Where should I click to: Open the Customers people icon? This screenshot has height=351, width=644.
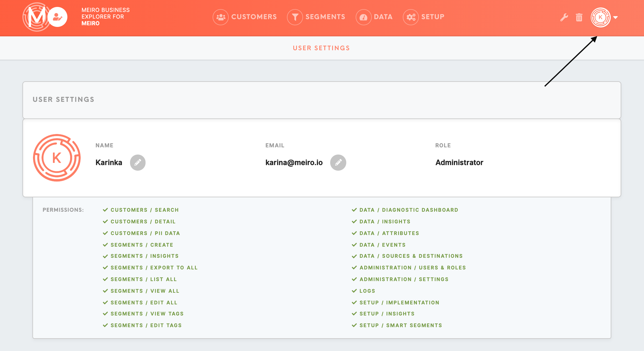[221, 17]
